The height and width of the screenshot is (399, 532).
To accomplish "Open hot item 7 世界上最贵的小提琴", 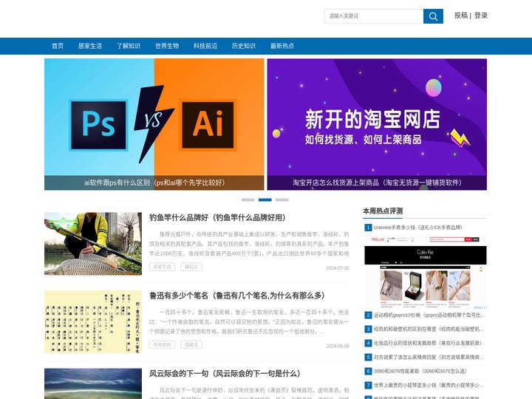I will [429, 385].
